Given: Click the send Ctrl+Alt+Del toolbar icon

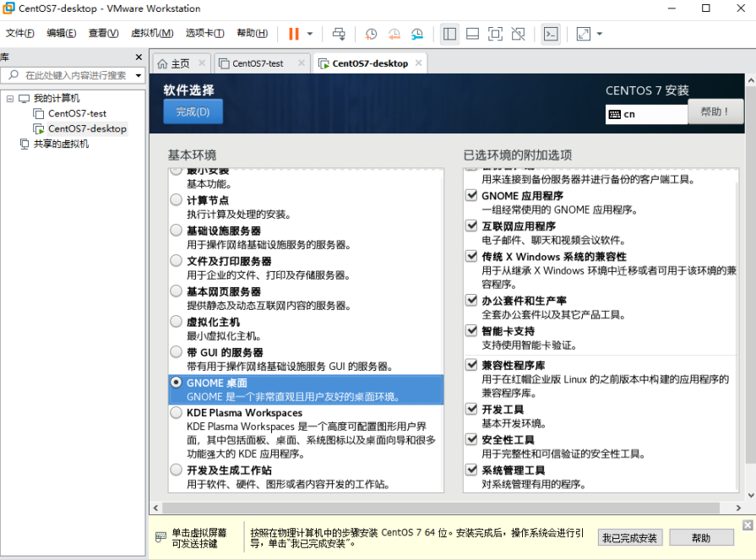Looking at the screenshot, I should point(339,34).
